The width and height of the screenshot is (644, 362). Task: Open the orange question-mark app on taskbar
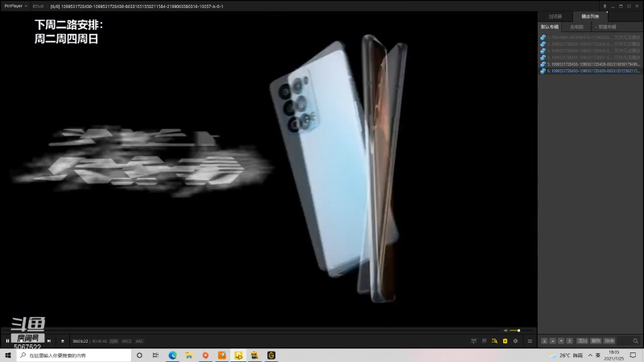(222, 356)
